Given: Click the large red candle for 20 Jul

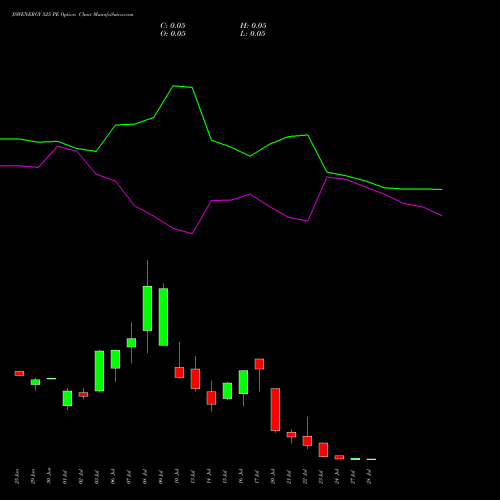Looking at the screenshot, I should point(275,409).
